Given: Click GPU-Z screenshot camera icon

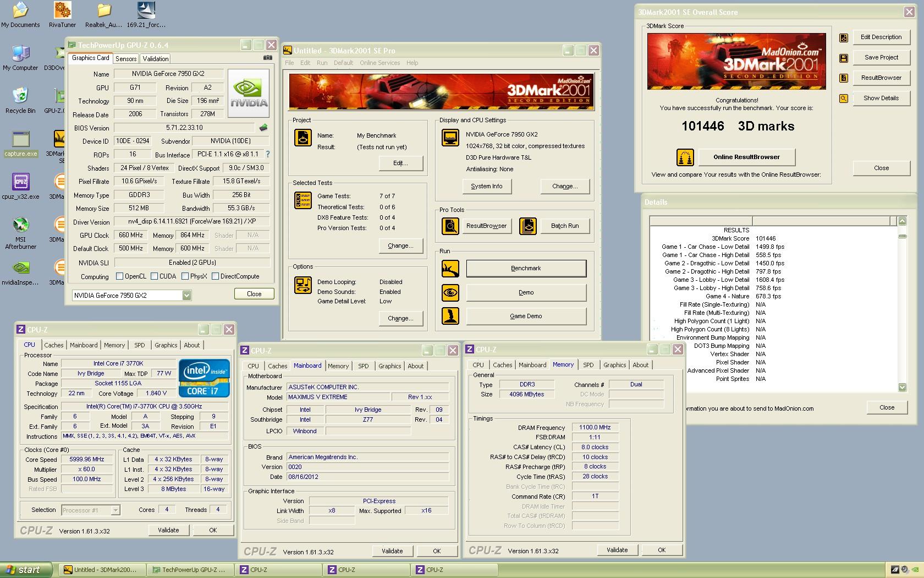Looking at the screenshot, I should point(267,58).
